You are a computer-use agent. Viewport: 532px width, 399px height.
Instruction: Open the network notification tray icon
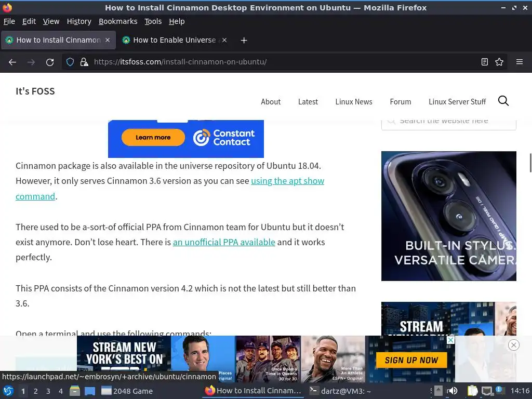(x=487, y=391)
